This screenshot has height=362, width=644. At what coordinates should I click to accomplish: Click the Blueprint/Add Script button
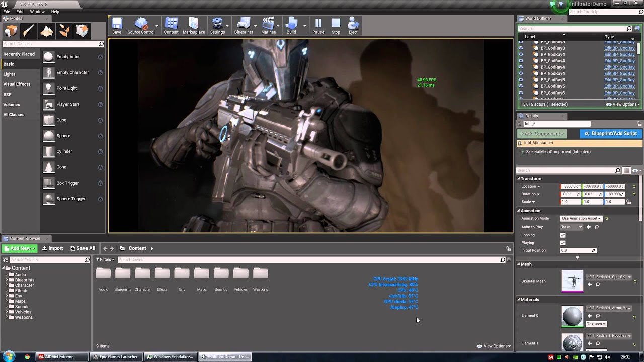611,134
